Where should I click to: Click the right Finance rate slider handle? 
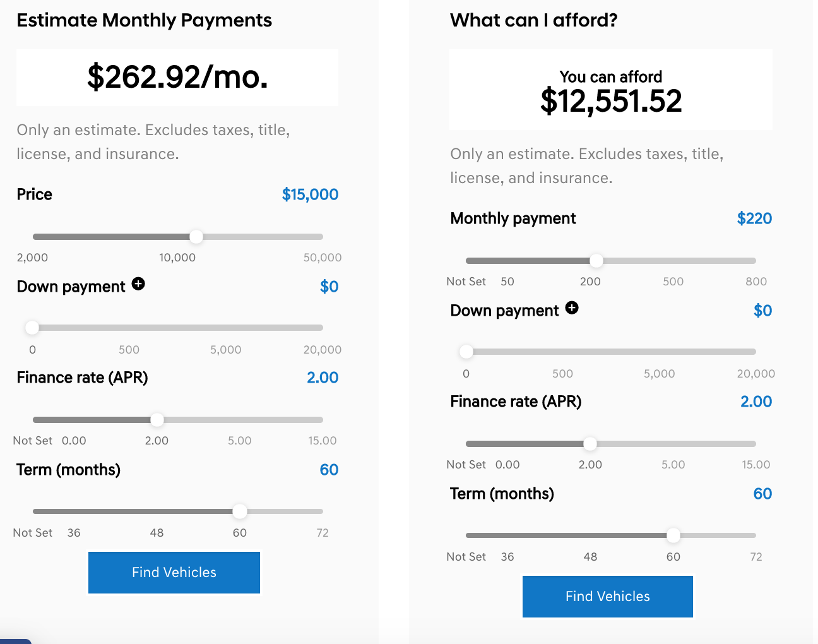click(590, 444)
